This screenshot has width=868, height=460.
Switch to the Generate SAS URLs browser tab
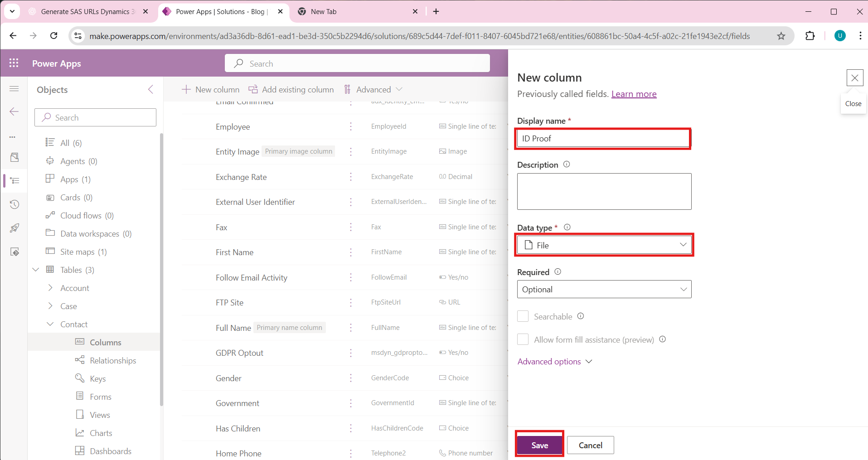click(86, 12)
